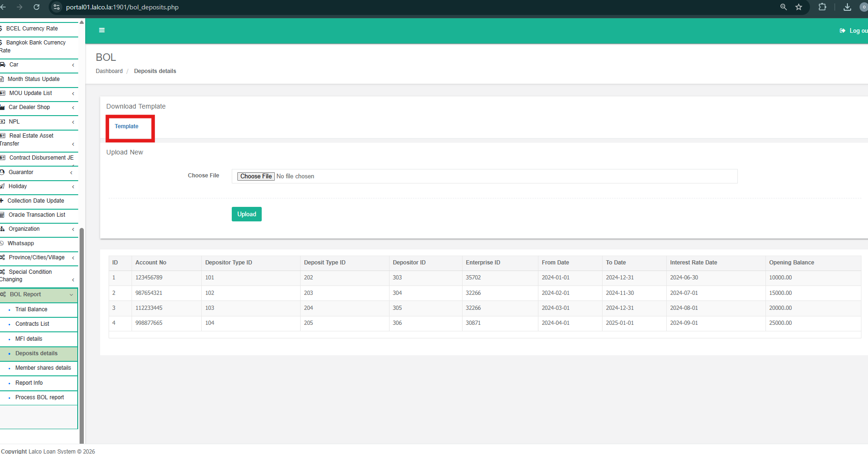The width and height of the screenshot is (868, 454).
Task: Click the green Upload button
Action: pos(246,214)
